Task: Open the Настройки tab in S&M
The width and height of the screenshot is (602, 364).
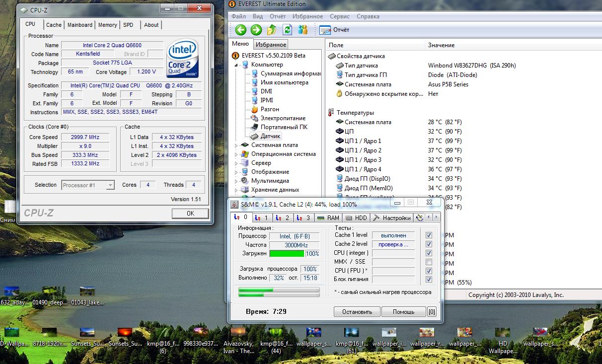Action: (392, 218)
